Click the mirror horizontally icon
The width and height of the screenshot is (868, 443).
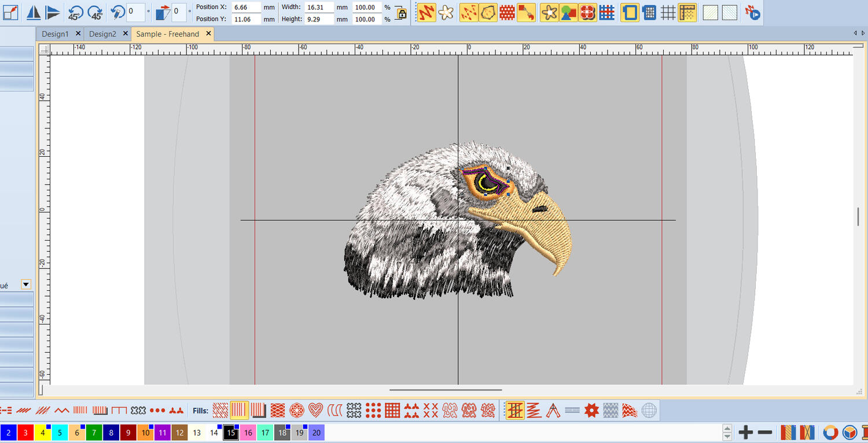[34, 12]
